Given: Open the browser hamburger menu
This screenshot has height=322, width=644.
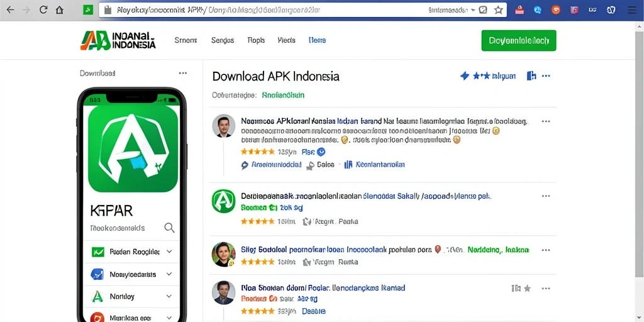Looking at the screenshot, I should coord(633,10).
